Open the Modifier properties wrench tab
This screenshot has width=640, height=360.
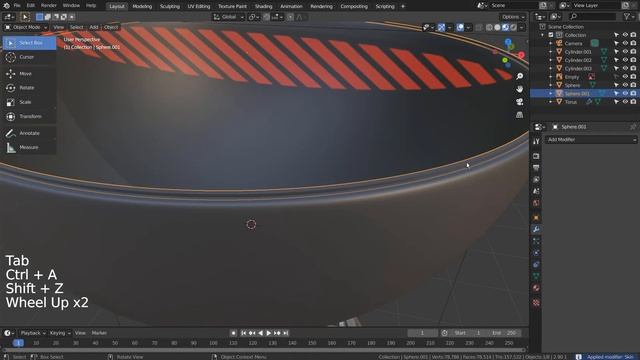536,229
